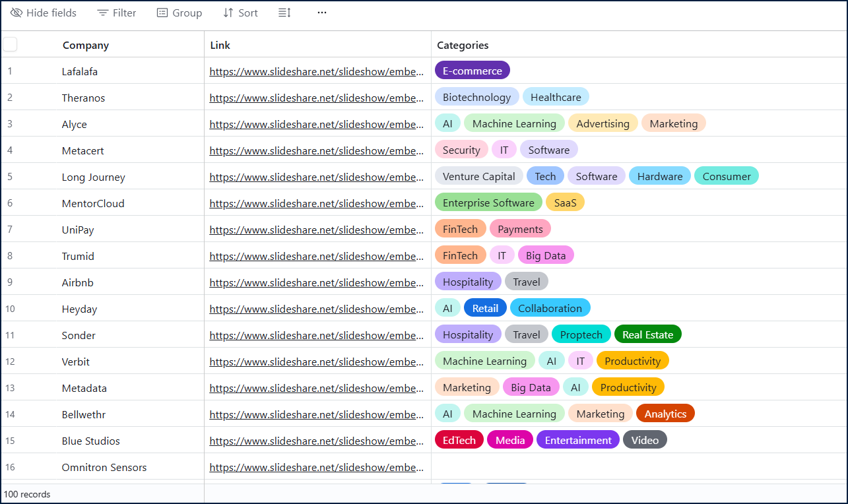The height and width of the screenshot is (504, 848).
Task: Open the three-dot more options menu
Action: tap(322, 13)
